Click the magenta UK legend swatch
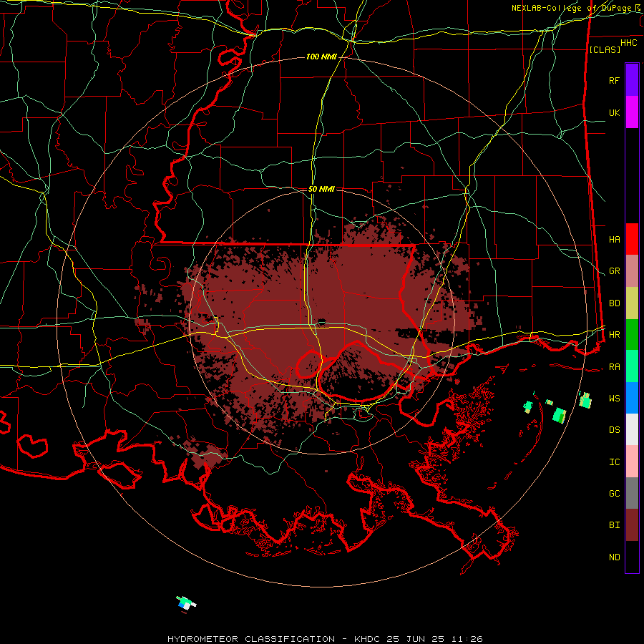The image size is (644, 644). tap(632, 112)
